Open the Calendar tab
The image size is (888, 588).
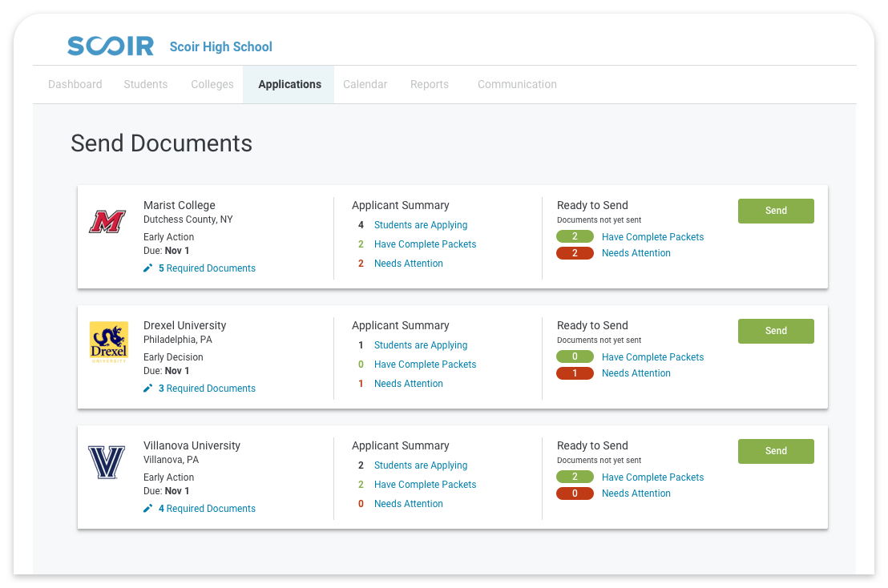[365, 84]
